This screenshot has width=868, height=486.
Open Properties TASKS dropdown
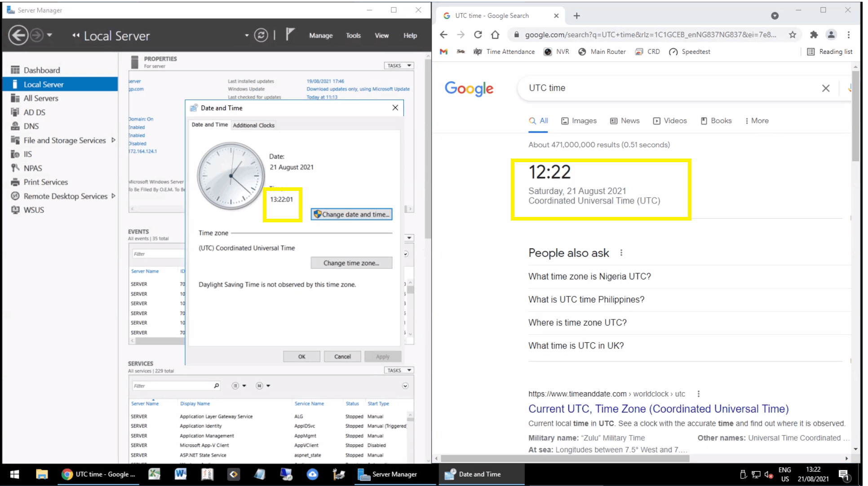(399, 66)
